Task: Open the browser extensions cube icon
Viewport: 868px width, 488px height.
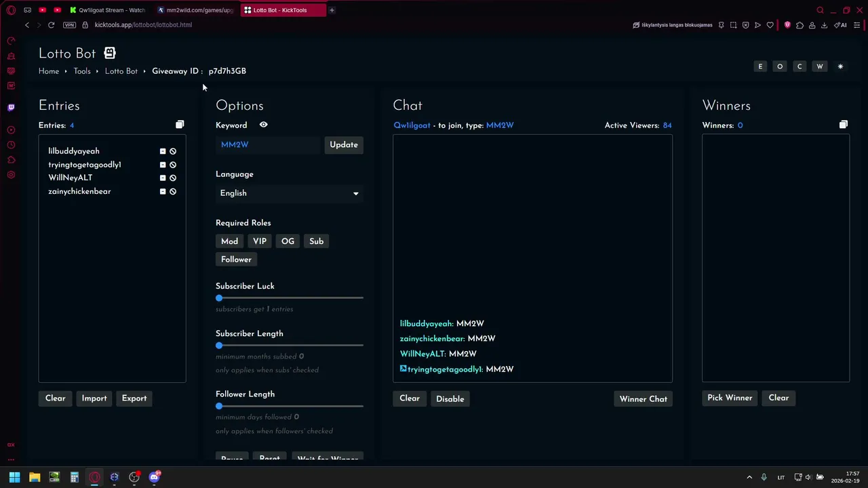Action: click(800, 25)
